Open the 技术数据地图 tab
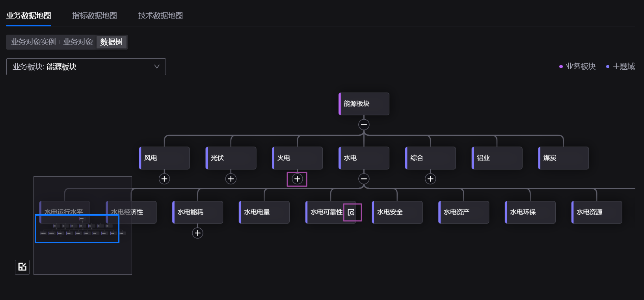The height and width of the screenshot is (300, 644). click(x=160, y=16)
